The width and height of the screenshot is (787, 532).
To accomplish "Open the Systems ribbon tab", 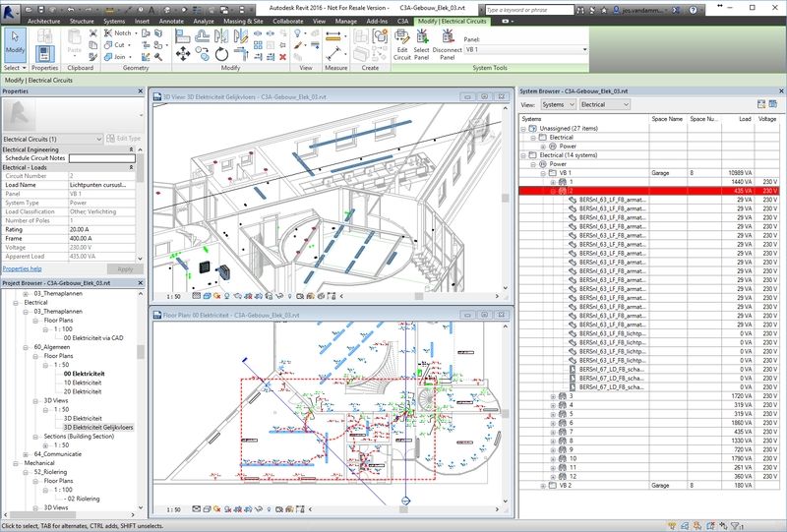I will (x=114, y=20).
